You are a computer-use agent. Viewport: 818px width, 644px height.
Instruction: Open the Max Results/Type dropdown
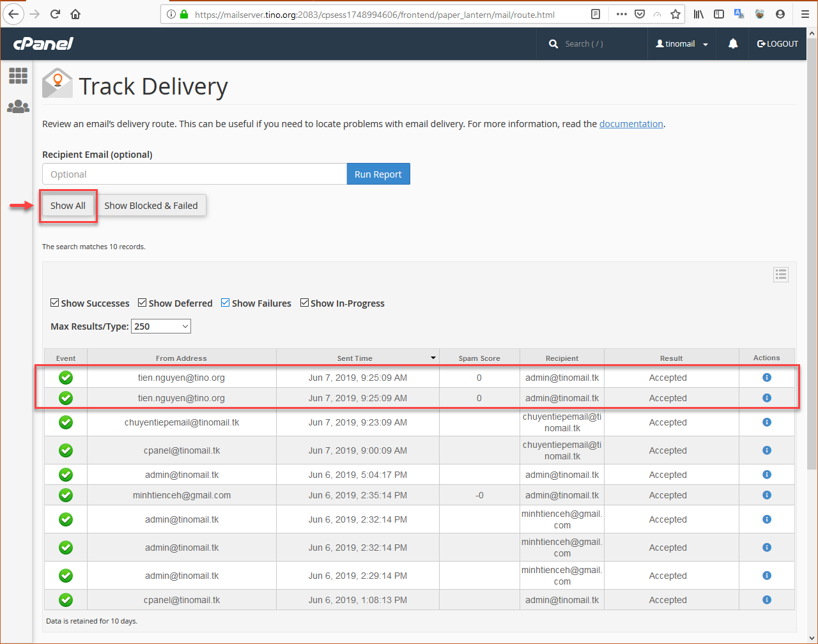161,326
